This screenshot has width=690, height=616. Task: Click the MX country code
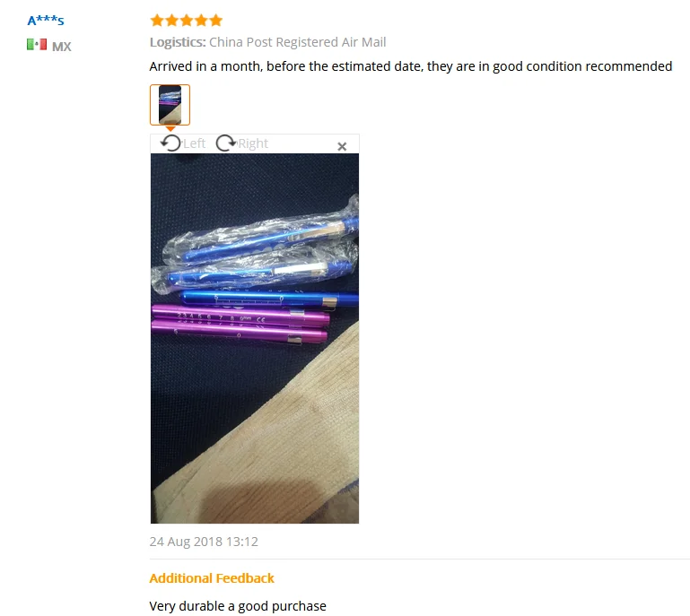pos(62,47)
